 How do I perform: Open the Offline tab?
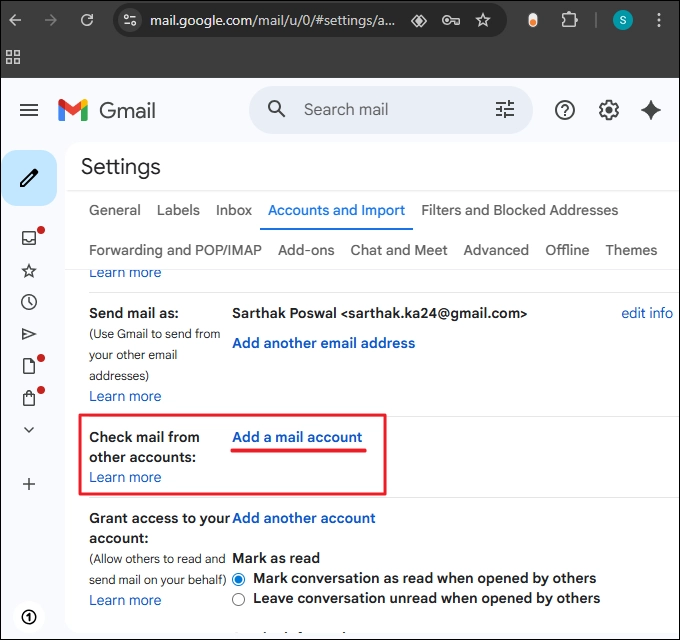point(567,250)
